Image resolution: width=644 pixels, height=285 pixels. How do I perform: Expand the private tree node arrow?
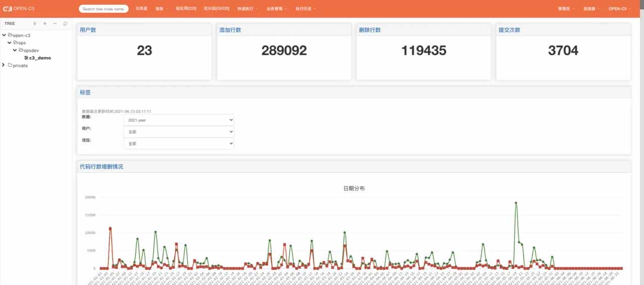[4, 65]
